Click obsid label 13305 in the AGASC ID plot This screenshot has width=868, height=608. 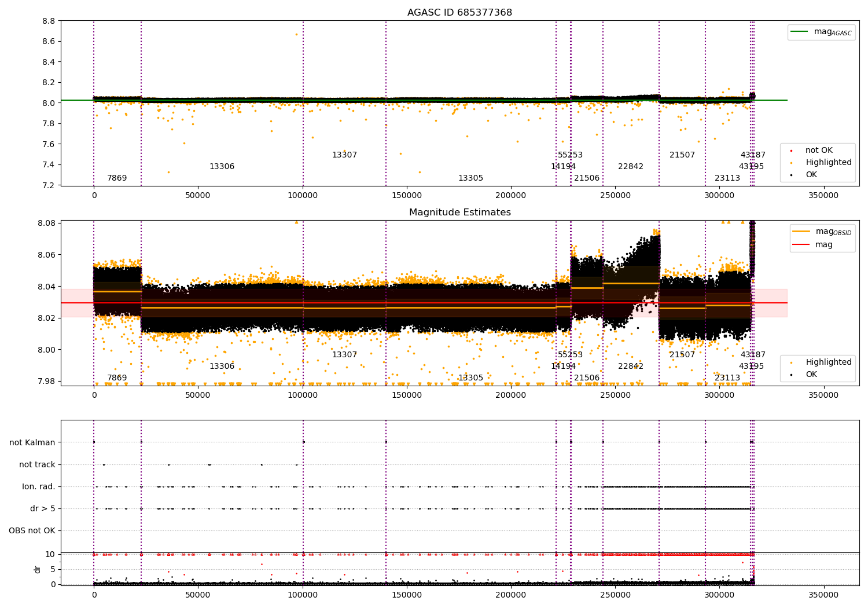(470, 178)
